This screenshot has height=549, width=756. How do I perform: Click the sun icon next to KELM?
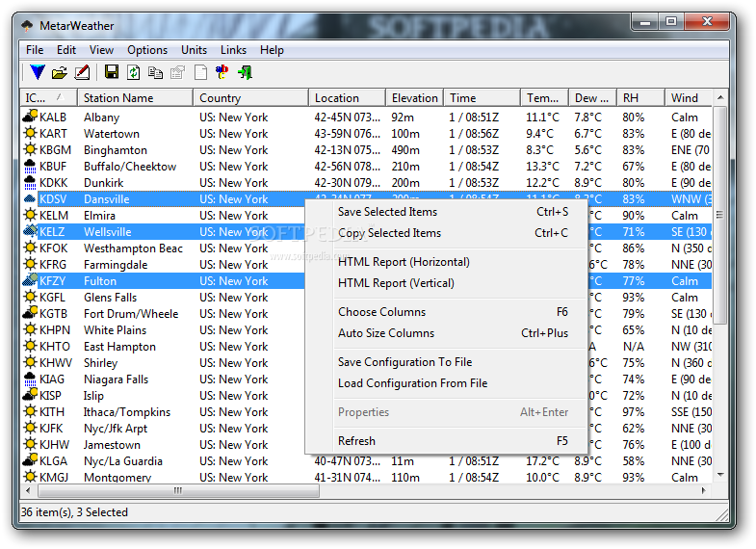click(30, 215)
